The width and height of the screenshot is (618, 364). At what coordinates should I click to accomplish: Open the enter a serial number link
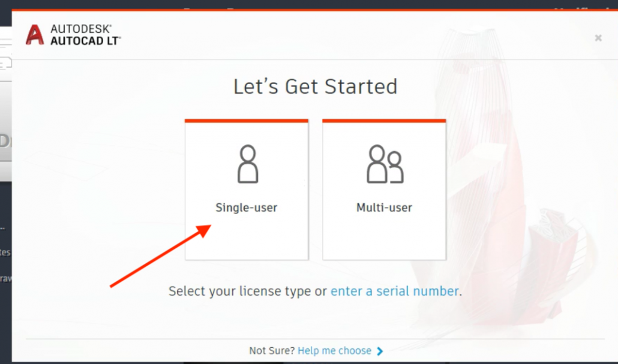[395, 291]
